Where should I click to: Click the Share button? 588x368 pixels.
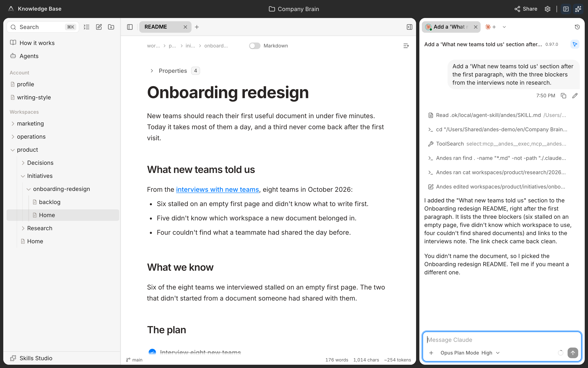pos(526,9)
